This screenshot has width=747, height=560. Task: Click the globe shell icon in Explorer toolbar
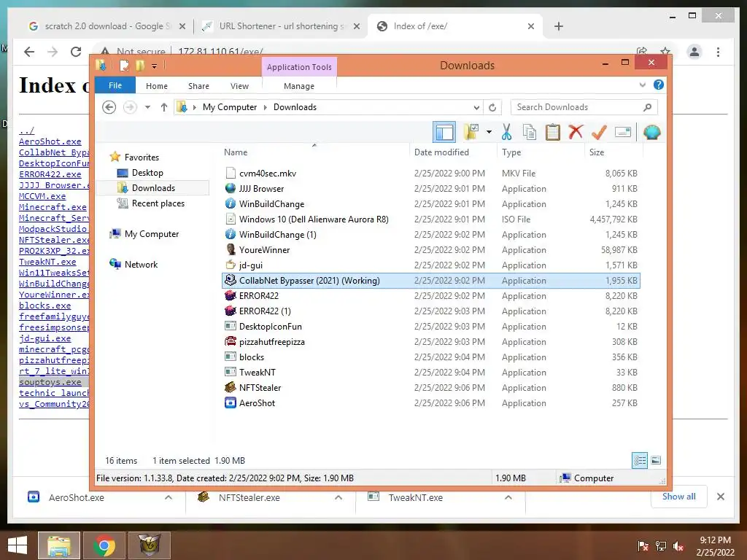click(651, 132)
